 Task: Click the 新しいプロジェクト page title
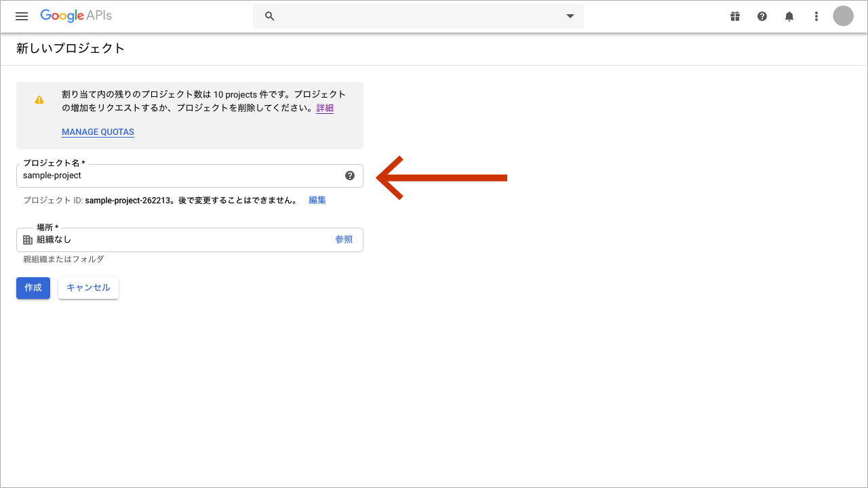tap(71, 49)
